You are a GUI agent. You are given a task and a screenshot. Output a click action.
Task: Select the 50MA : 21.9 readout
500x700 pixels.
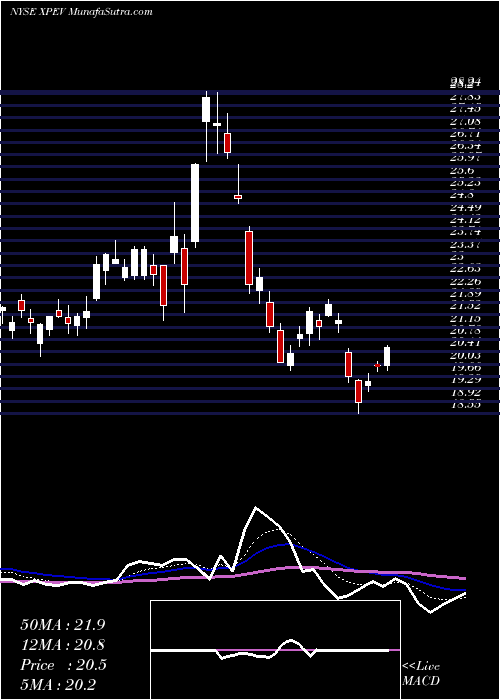(x=63, y=625)
